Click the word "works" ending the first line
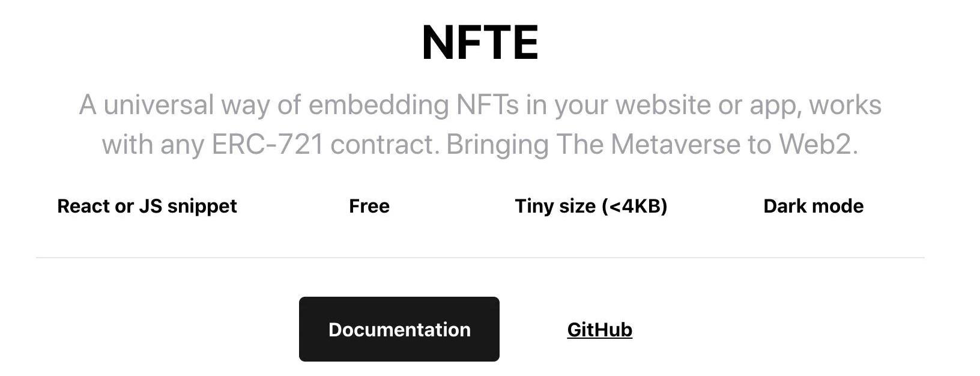 pos(845,105)
